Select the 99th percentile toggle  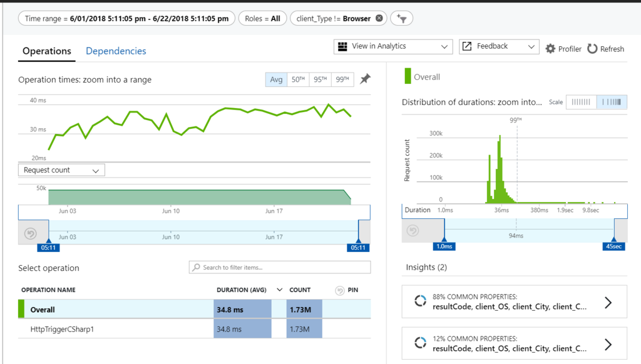[x=342, y=79]
